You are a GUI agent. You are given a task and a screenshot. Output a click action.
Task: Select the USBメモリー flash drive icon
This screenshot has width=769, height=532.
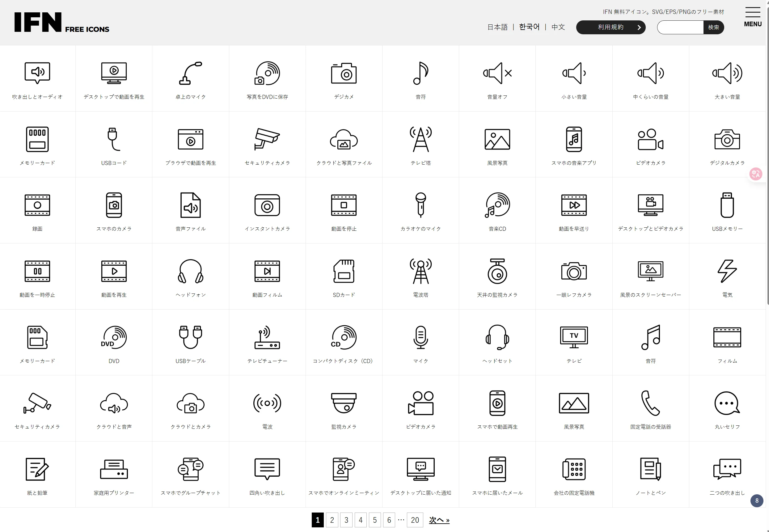(x=727, y=205)
